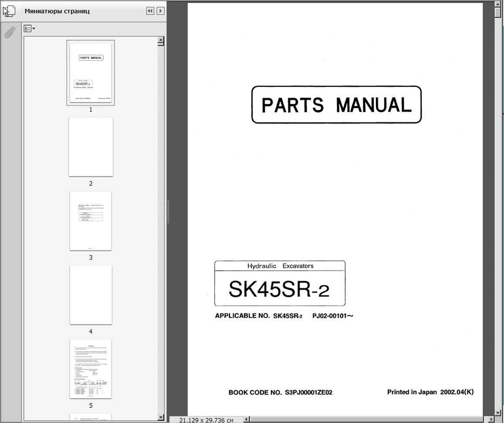Go to page 3 thumbnail
Viewport: 504px width, 423px height.
point(91,221)
